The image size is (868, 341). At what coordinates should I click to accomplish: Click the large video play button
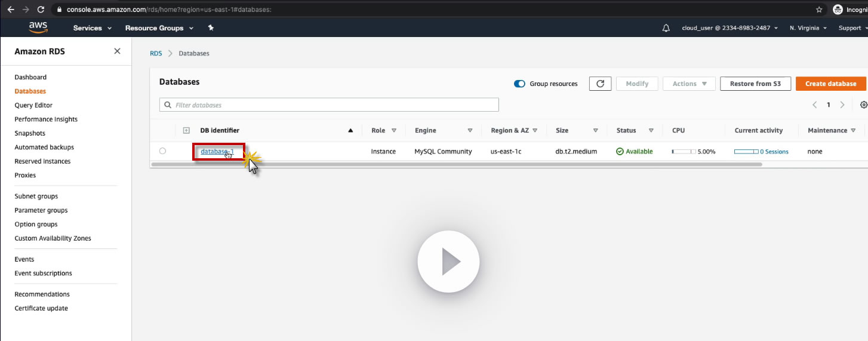[x=448, y=262]
